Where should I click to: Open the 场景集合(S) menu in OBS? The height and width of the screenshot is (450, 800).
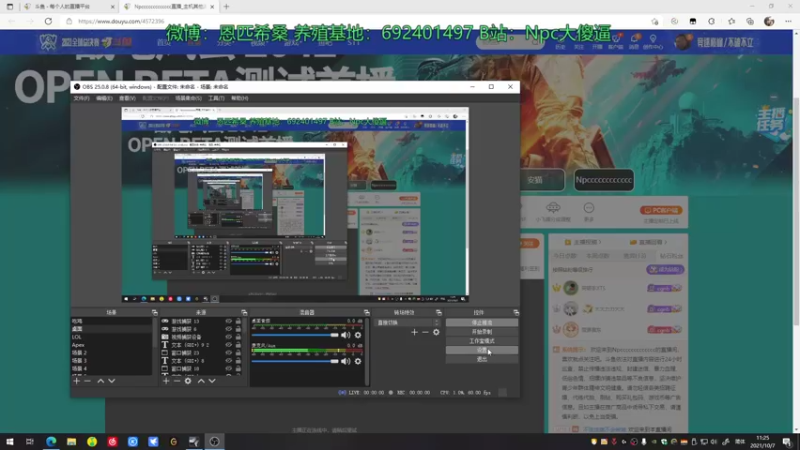pos(188,98)
